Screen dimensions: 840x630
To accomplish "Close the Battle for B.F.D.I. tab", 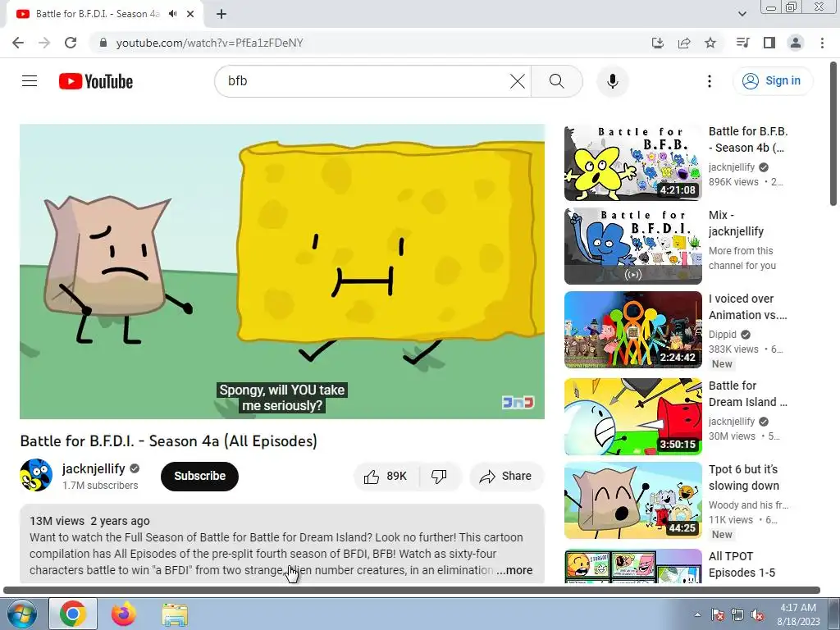I will (x=190, y=14).
